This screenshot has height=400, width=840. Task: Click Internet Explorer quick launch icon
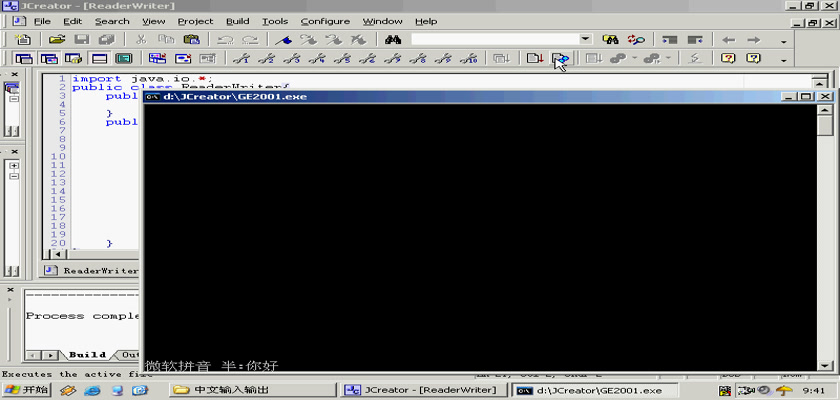pos(93,390)
